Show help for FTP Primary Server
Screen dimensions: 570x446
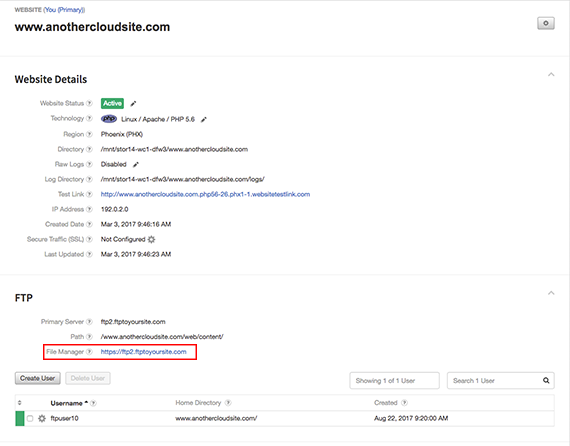pos(89,322)
